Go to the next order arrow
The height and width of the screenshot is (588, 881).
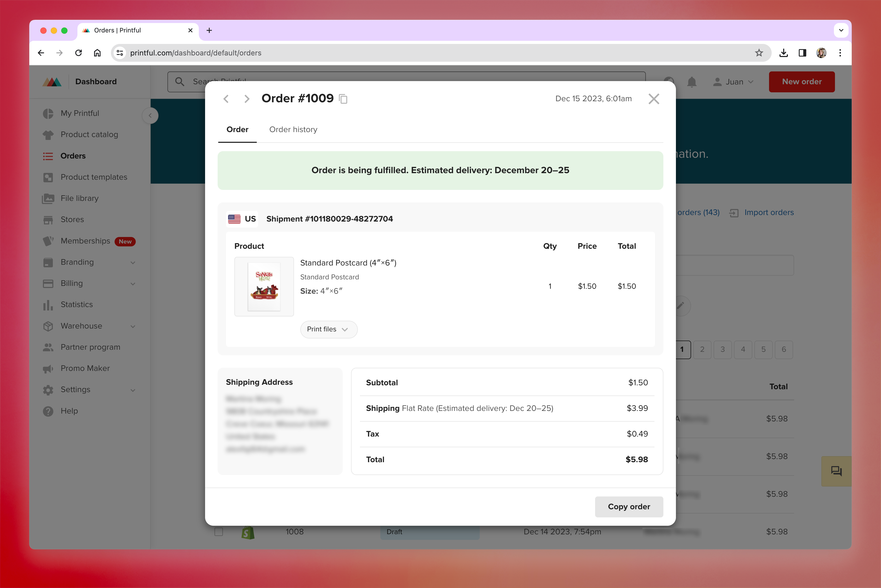pyautogui.click(x=246, y=99)
